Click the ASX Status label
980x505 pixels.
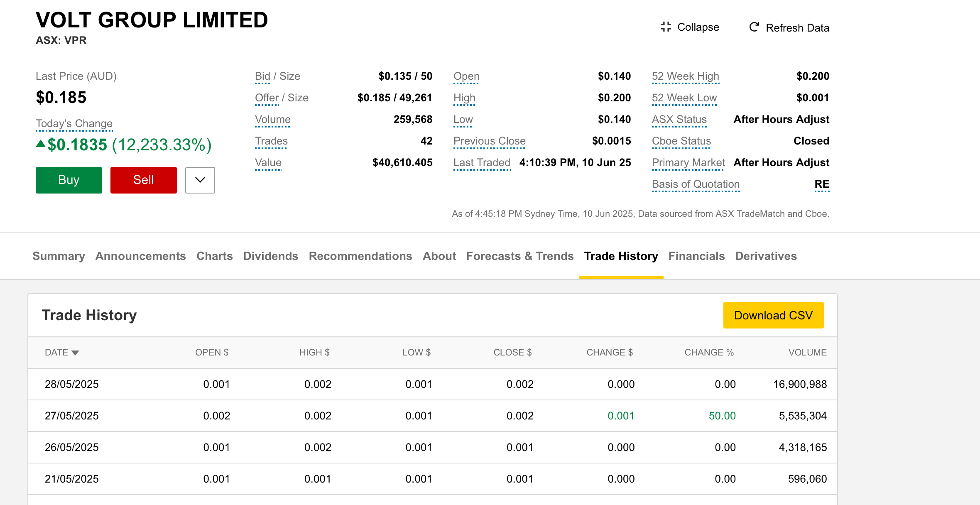pos(679,120)
